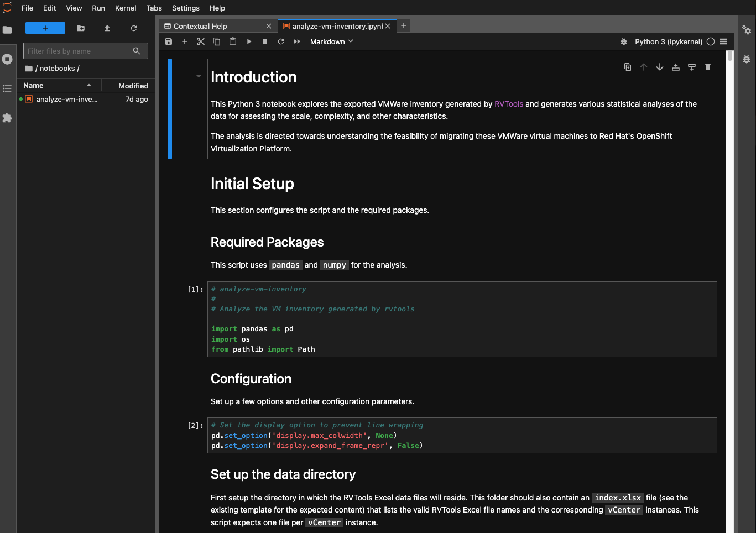Paste a cell from the clipboard

point(232,41)
